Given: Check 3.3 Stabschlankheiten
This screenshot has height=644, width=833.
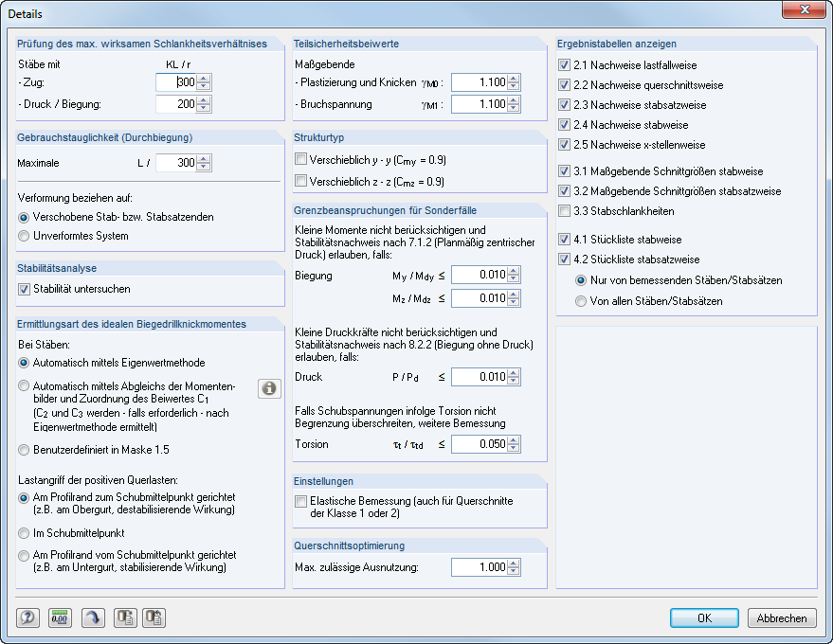Looking at the screenshot, I should tap(564, 211).
